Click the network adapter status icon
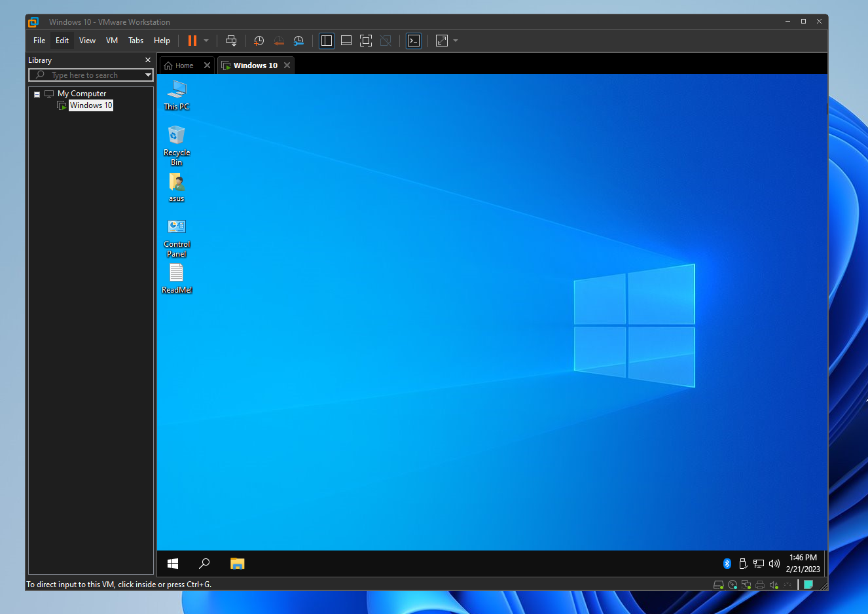 [x=746, y=585]
